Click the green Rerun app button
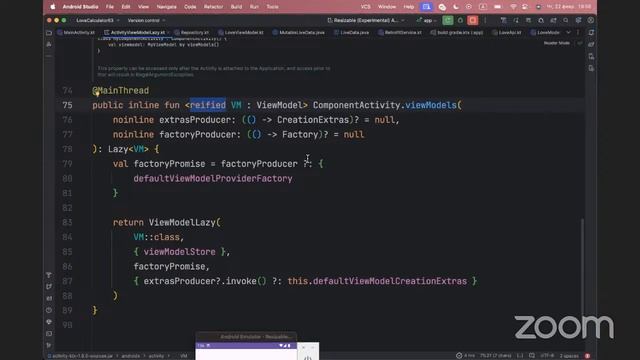 448,20
